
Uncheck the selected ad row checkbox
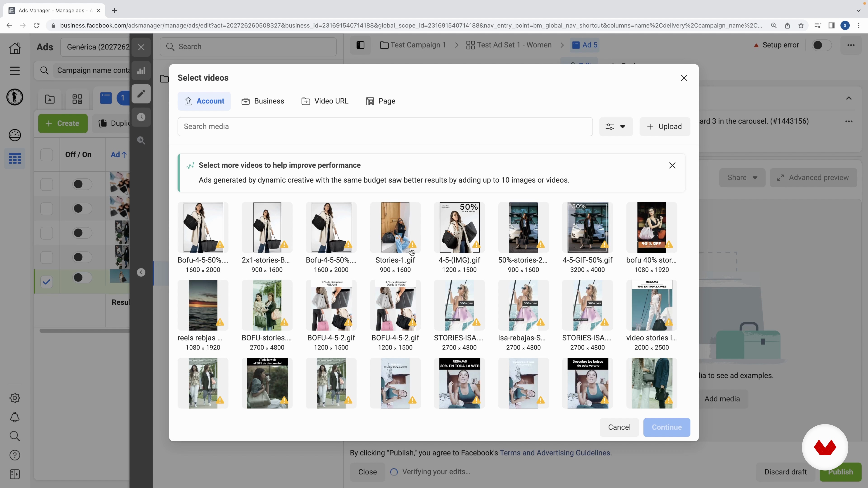47,282
